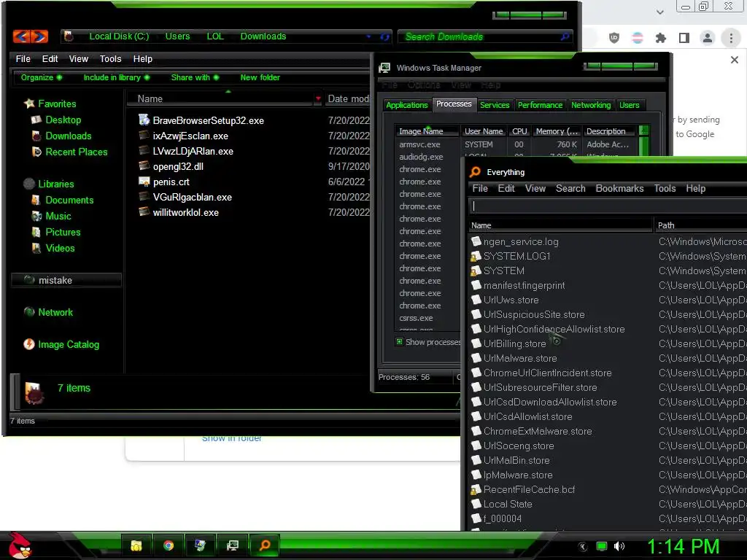Open Include in library dropdown
Image resolution: width=747 pixels, height=560 pixels.
coord(116,77)
